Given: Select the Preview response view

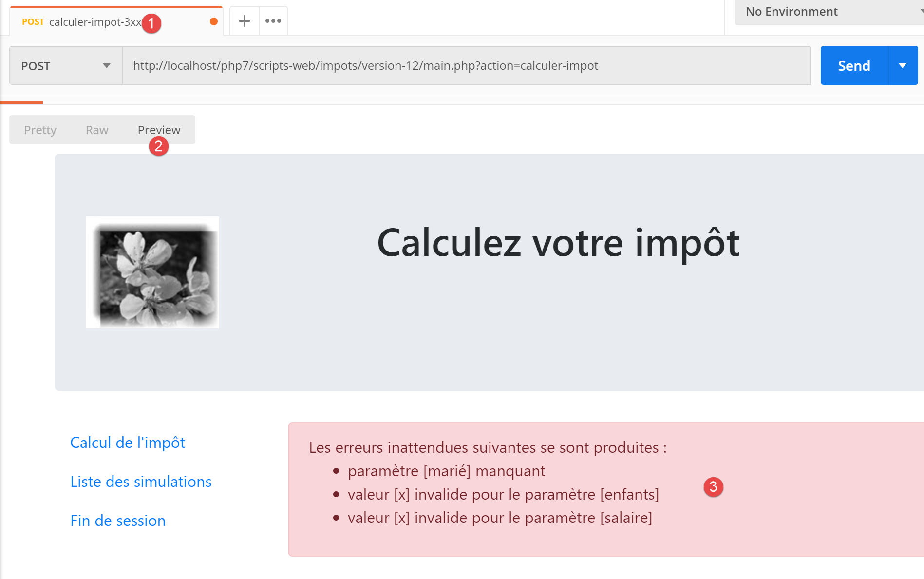Looking at the screenshot, I should [x=159, y=129].
